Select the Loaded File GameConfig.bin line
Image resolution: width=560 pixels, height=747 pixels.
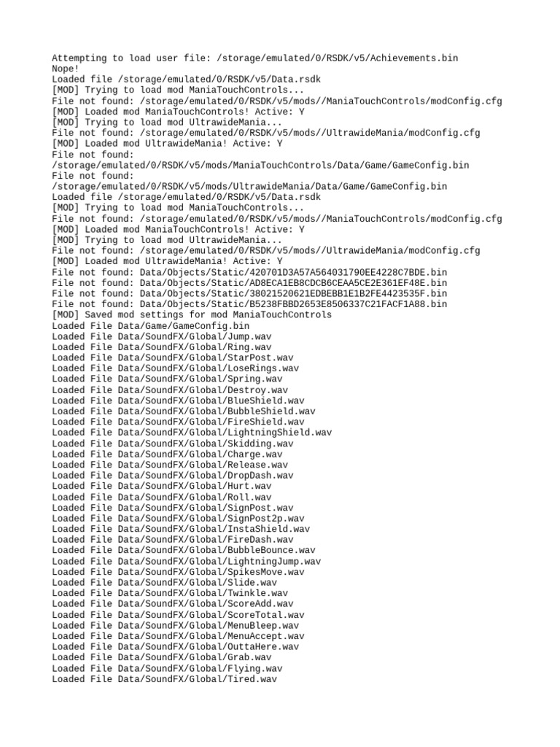[x=150, y=326]
